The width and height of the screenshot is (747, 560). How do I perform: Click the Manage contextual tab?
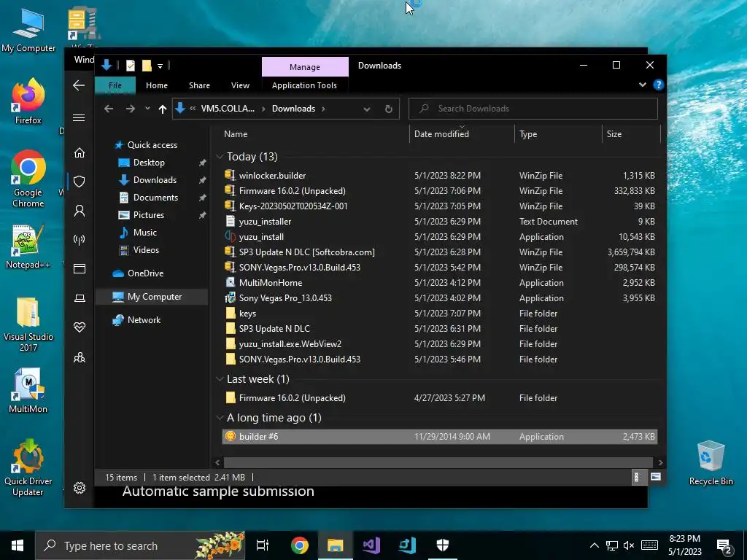click(305, 67)
